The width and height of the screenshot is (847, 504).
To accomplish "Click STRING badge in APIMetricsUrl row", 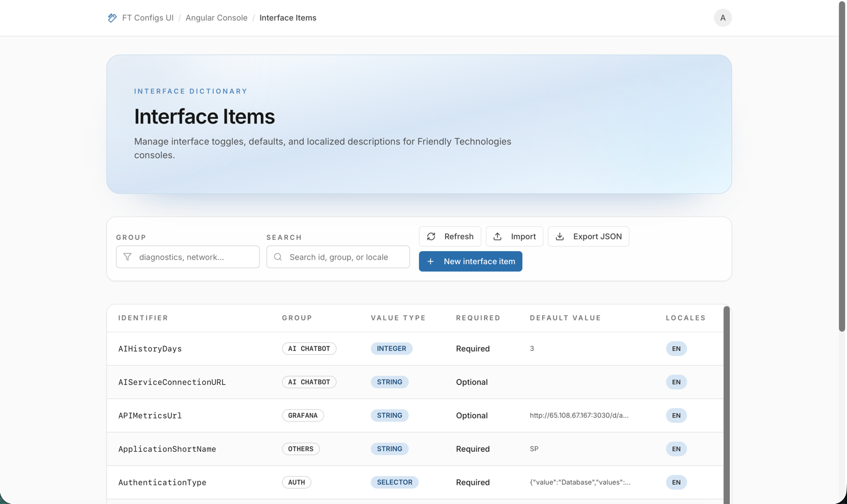I will [389, 416].
